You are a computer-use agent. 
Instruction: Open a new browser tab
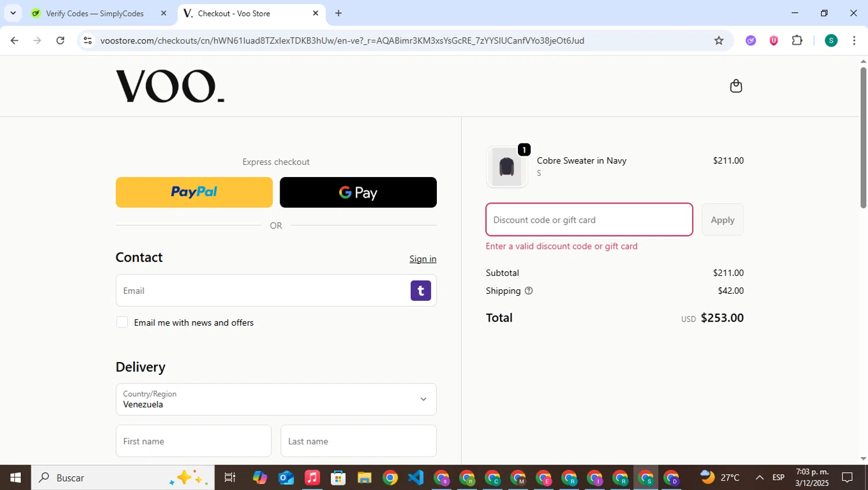click(339, 13)
